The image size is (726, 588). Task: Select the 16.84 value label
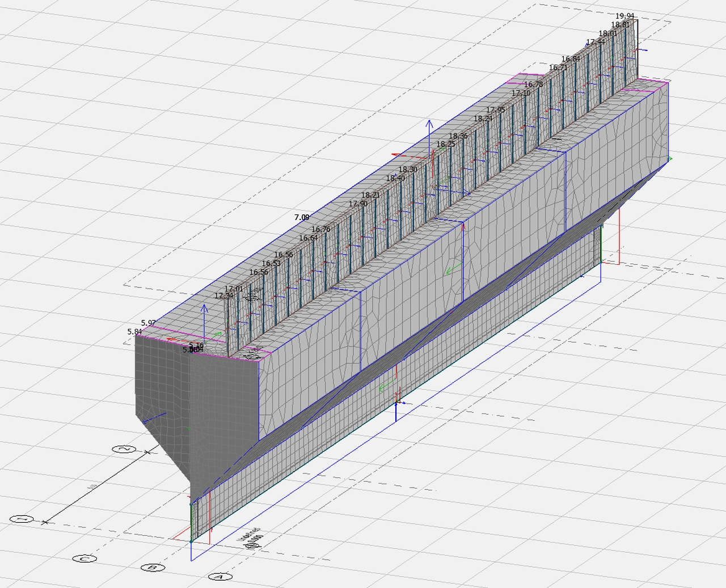click(x=571, y=59)
